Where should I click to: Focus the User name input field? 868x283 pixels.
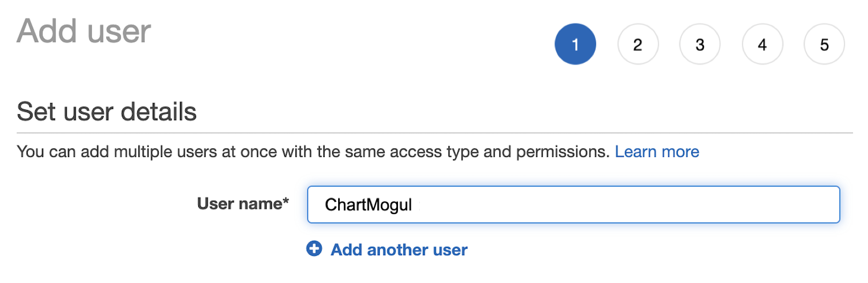(x=574, y=205)
